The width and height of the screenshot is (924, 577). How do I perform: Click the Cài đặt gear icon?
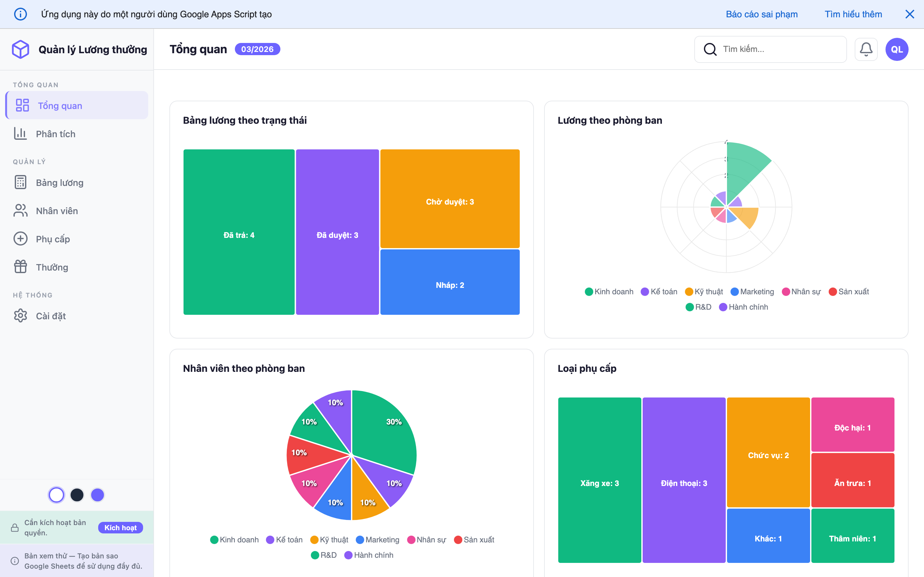coord(20,316)
